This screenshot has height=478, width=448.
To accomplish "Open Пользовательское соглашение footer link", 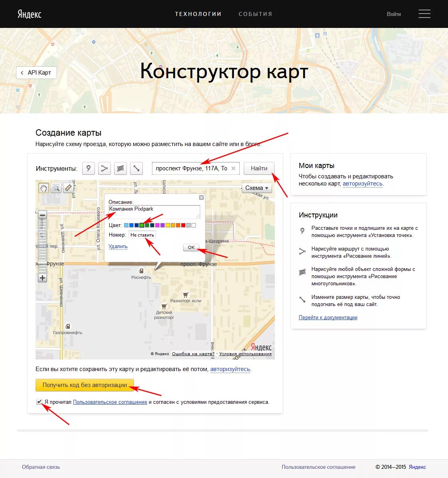I will (x=318, y=467).
